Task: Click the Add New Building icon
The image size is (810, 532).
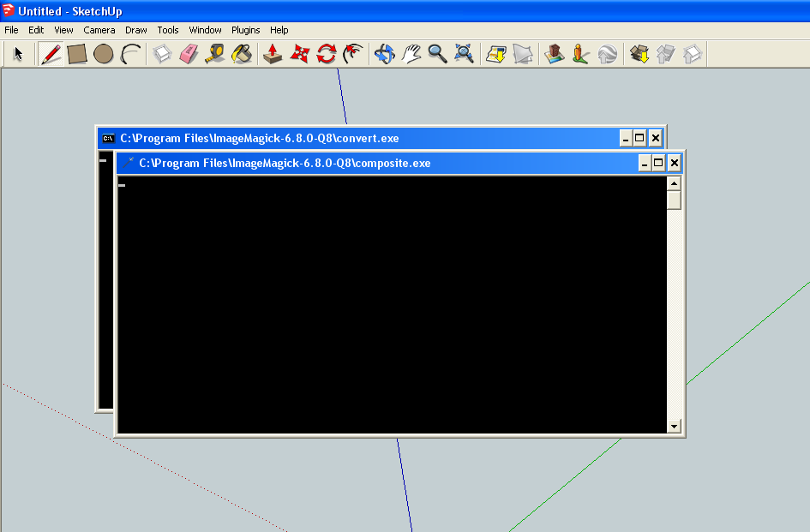Action: pyautogui.click(x=555, y=54)
